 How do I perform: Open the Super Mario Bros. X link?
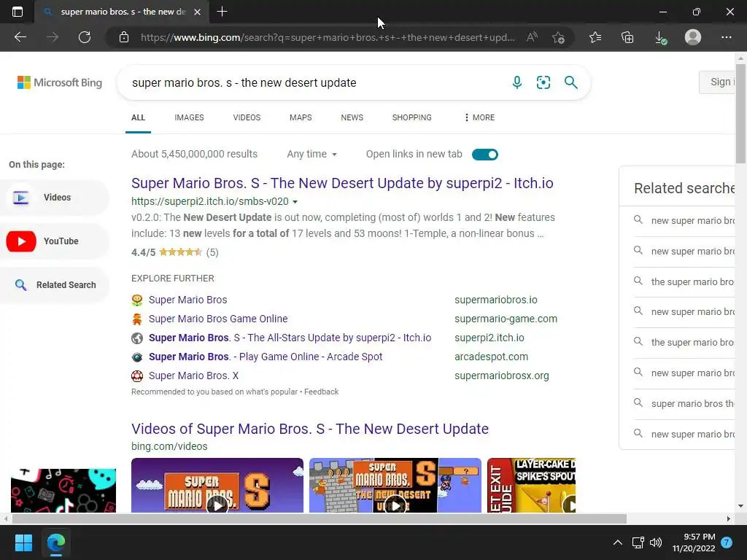193,376
